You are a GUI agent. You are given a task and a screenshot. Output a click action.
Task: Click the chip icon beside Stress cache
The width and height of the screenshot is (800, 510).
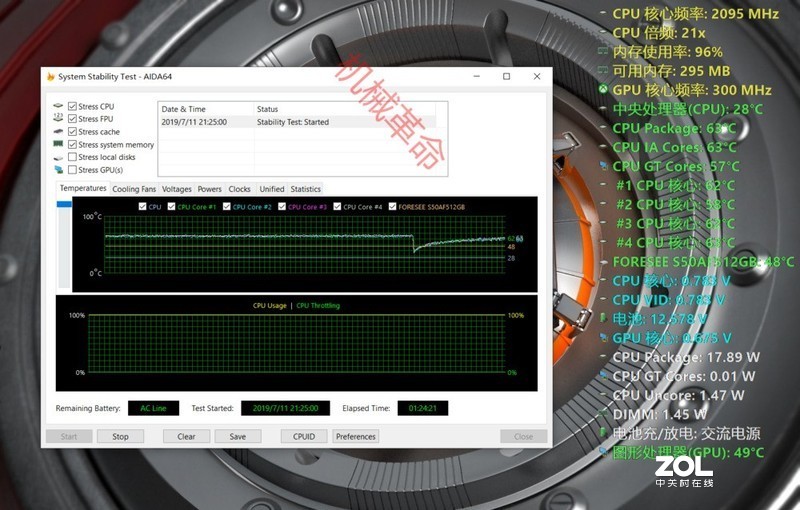58,131
